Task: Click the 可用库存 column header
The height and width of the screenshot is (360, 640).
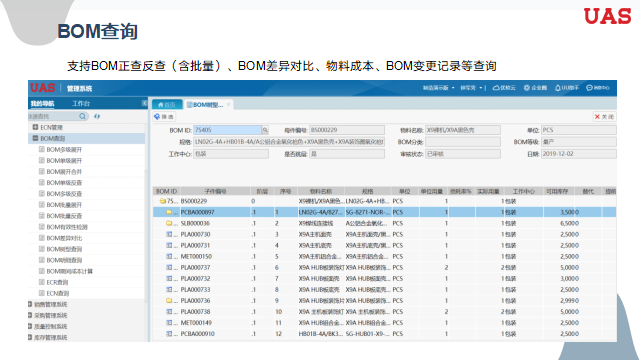Action: coord(557,191)
